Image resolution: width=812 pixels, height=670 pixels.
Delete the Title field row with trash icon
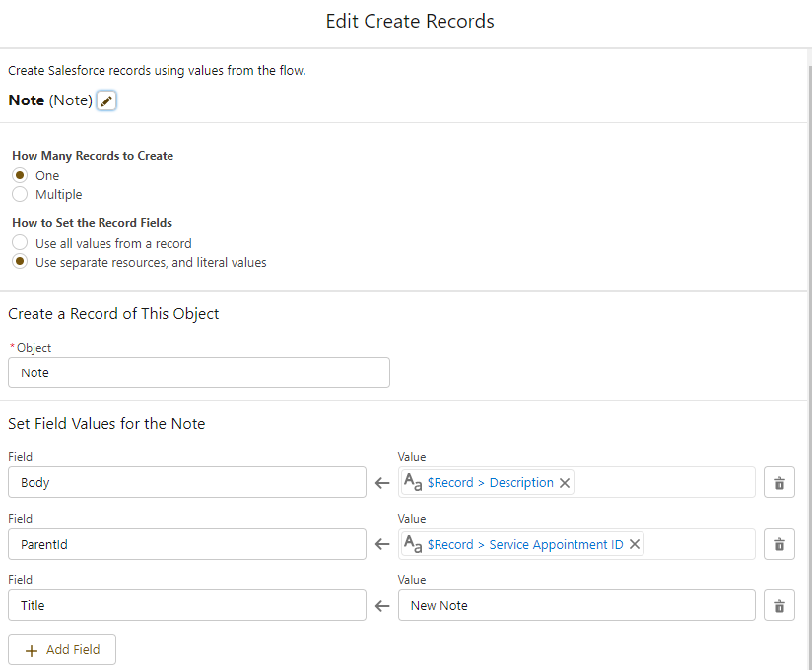tap(778, 606)
